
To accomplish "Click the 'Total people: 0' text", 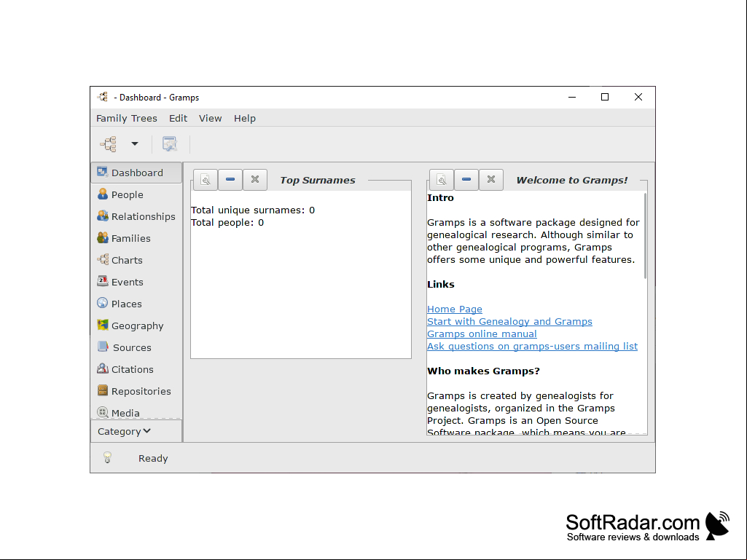I will point(227,222).
